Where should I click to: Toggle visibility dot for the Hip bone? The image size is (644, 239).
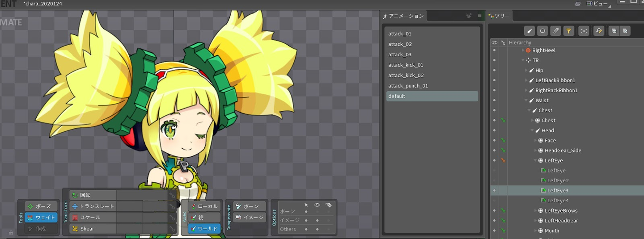click(x=494, y=71)
